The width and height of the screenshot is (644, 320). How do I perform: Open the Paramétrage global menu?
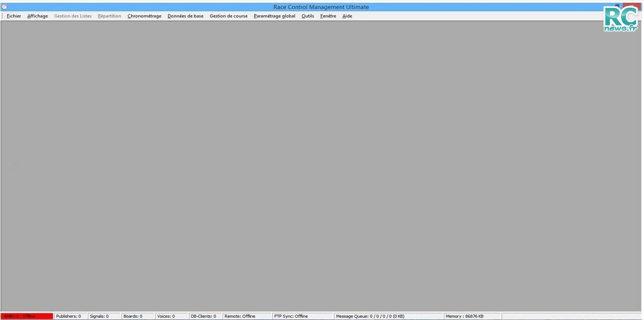(275, 16)
